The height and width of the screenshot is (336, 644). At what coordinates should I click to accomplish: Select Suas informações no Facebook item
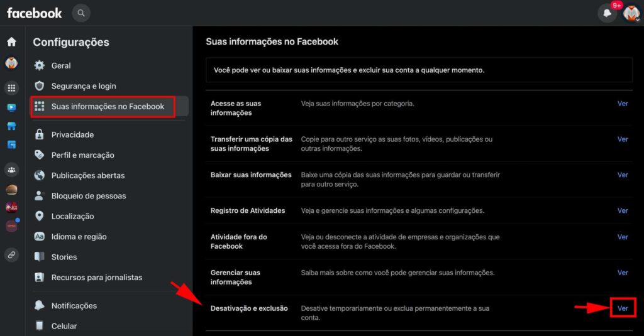click(108, 107)
